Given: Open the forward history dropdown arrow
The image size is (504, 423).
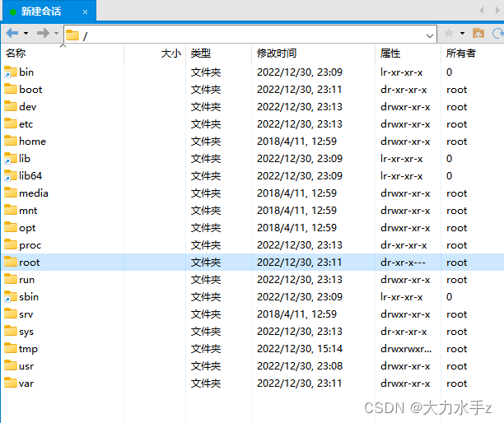Looking at the screenshot, I should point(56,33).
